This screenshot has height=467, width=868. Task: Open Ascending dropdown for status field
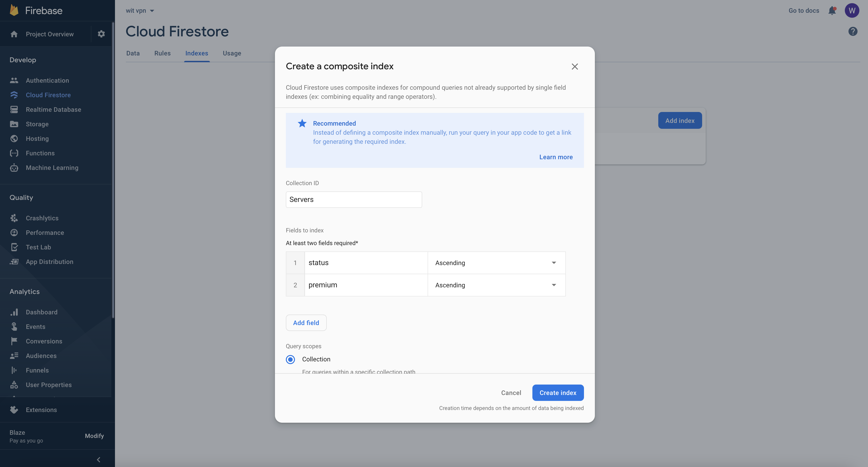tap(496, 263)
